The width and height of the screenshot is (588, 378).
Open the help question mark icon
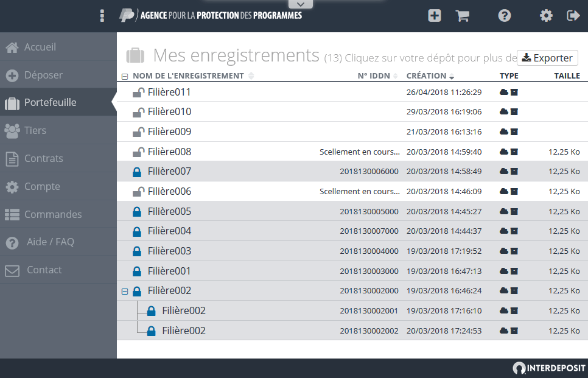(505, 16)
